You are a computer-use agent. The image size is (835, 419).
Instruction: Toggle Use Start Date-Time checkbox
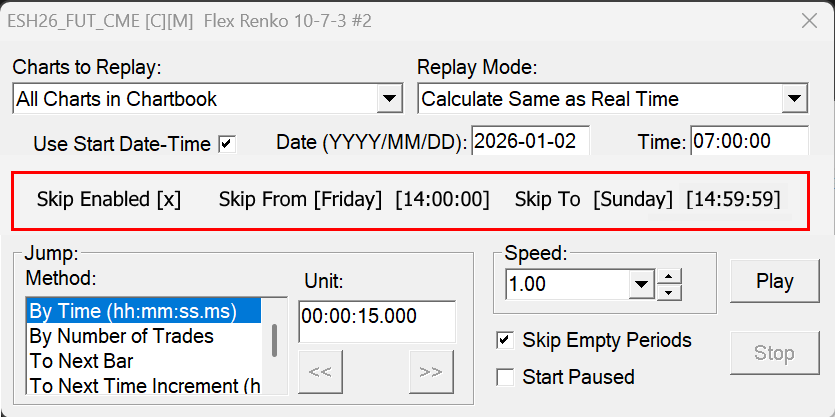(x=227, y=143)
